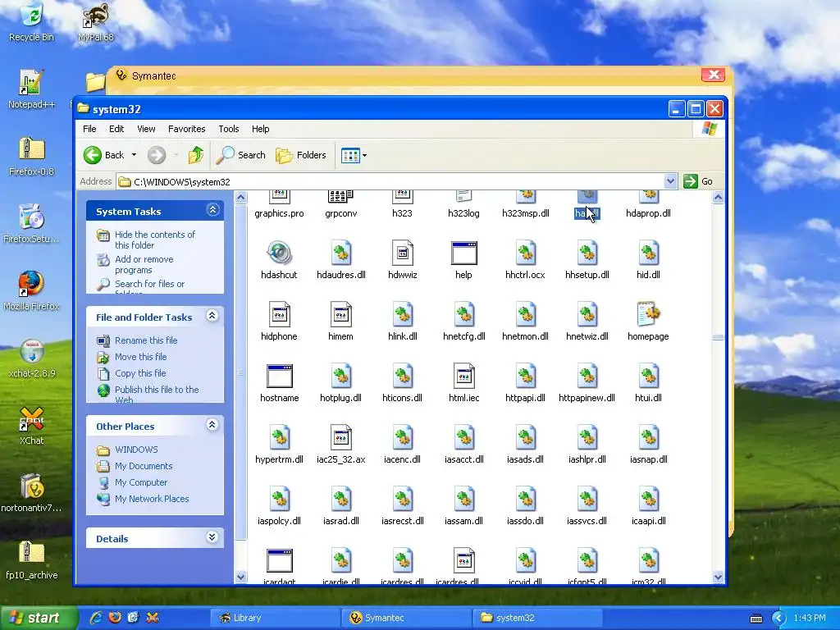Screen dimensions: 840x630
Task: Select the iac25_32.ax file
Action: [x=340, y=445]
